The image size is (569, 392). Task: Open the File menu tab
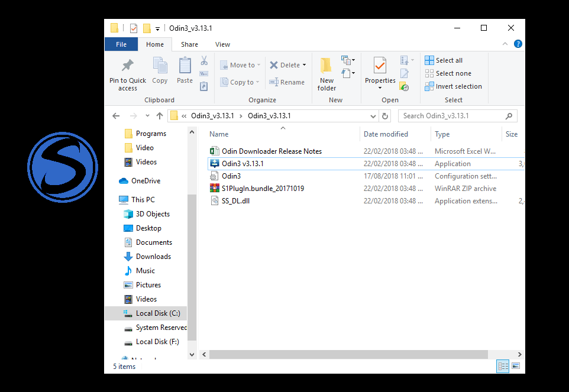(121, 44)
